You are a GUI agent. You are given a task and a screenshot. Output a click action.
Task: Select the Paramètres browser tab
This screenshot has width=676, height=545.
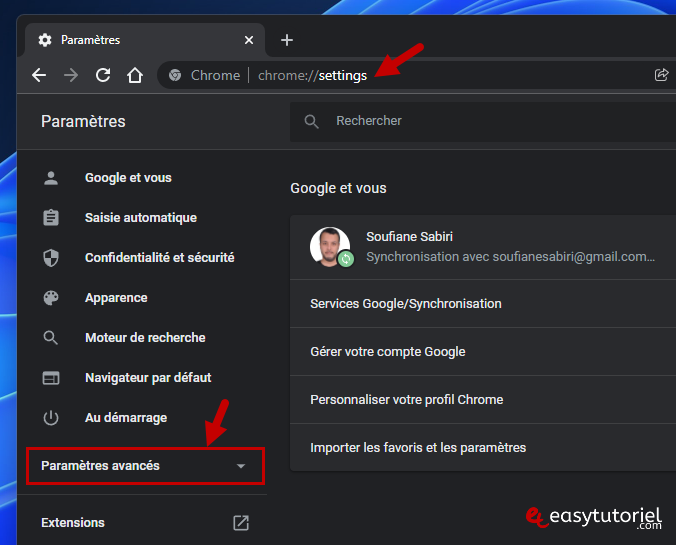point(145,40)
